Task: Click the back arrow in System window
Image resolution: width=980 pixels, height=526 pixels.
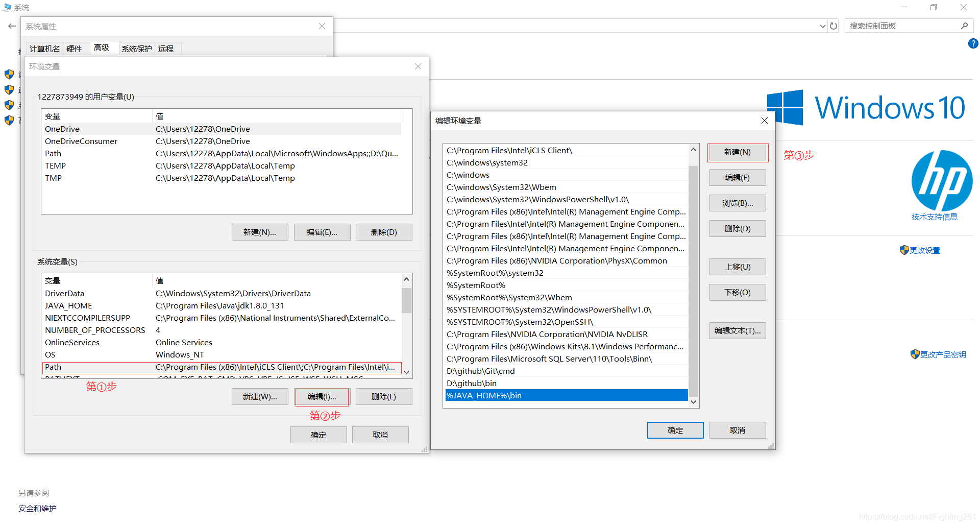Action: (12, 26)
